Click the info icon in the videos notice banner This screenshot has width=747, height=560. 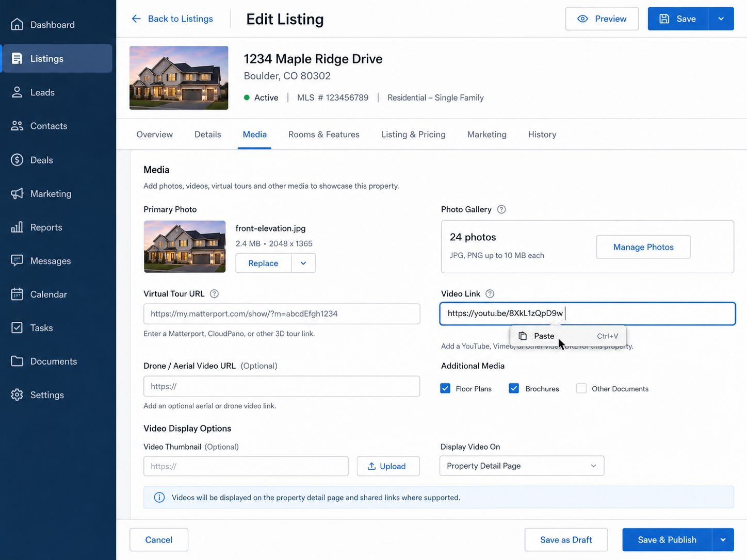[159, 498]
